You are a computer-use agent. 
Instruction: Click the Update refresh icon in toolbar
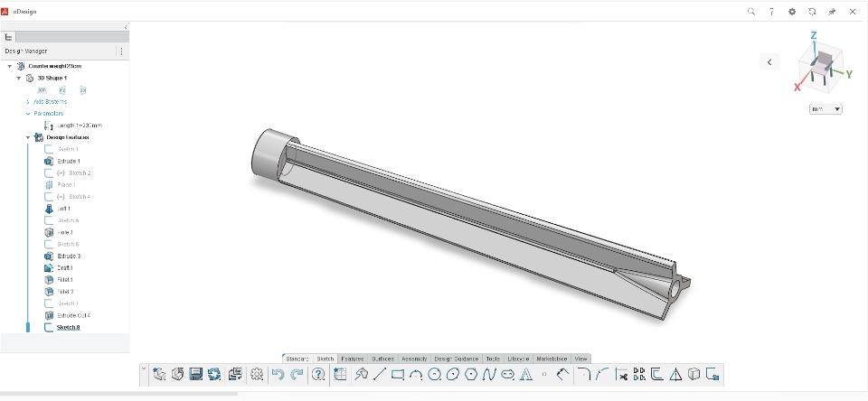click(215, 375)
